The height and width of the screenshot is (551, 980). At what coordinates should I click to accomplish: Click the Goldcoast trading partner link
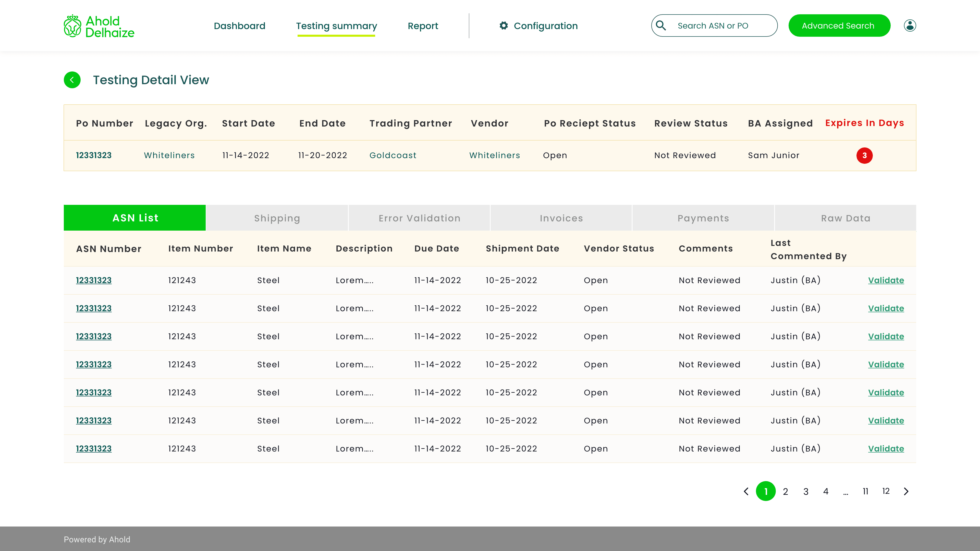(x=393, y=155)
